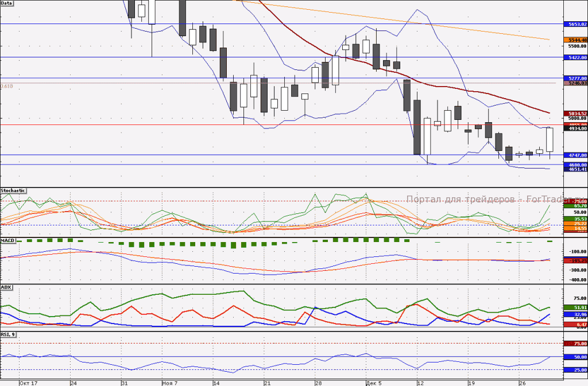
Task: Select the Data panel label
Action: 7,3
